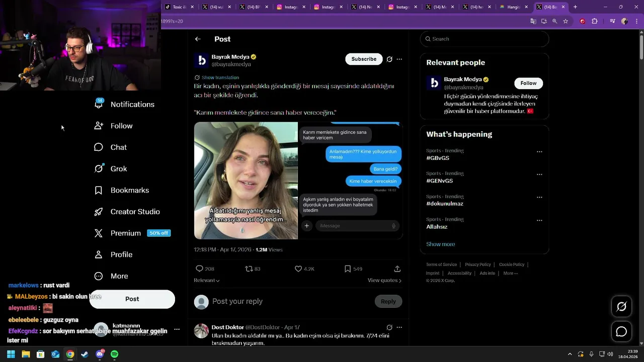The image size is (644, 362).
Task: Open File Explorer from taskbar
Action: tap(26, 354)
